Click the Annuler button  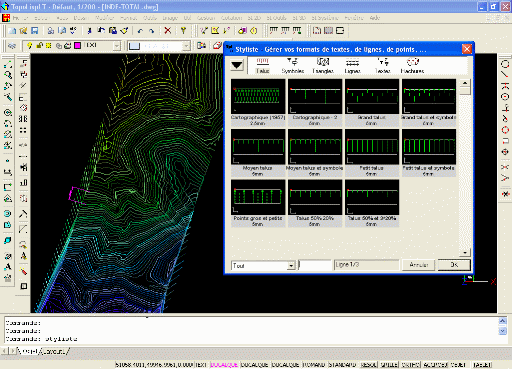click(418, 265)
